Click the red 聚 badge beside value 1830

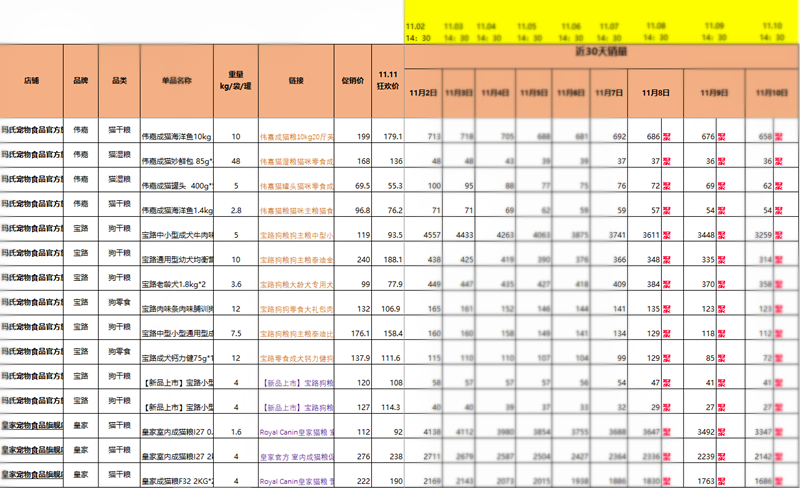(x=666, y=481)
